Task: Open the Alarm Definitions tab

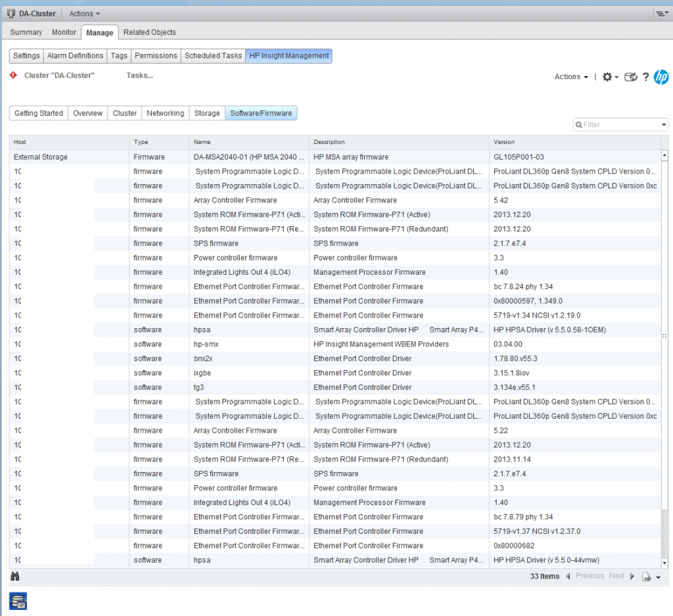Action: 74,56
